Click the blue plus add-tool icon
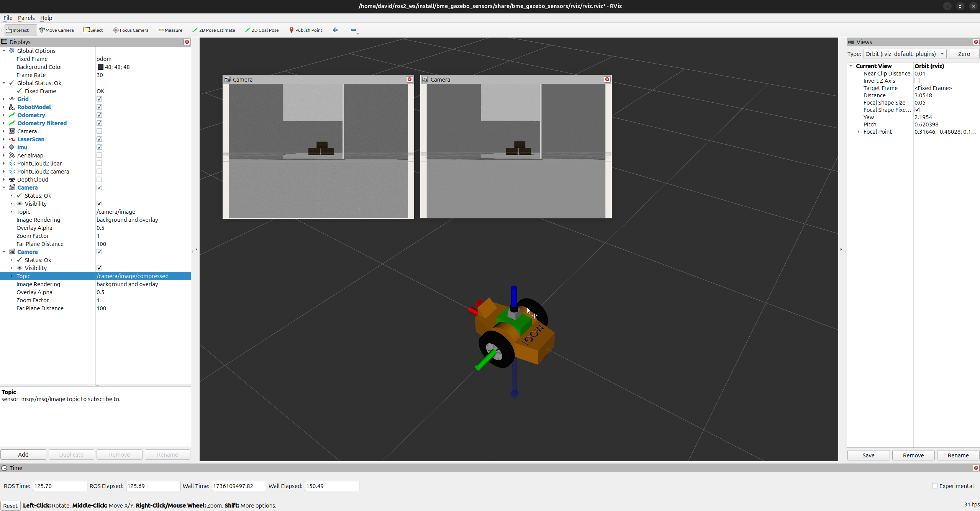The width and height of the screenshot is (980, 511). pyautogui.click(x=335, y=30)
